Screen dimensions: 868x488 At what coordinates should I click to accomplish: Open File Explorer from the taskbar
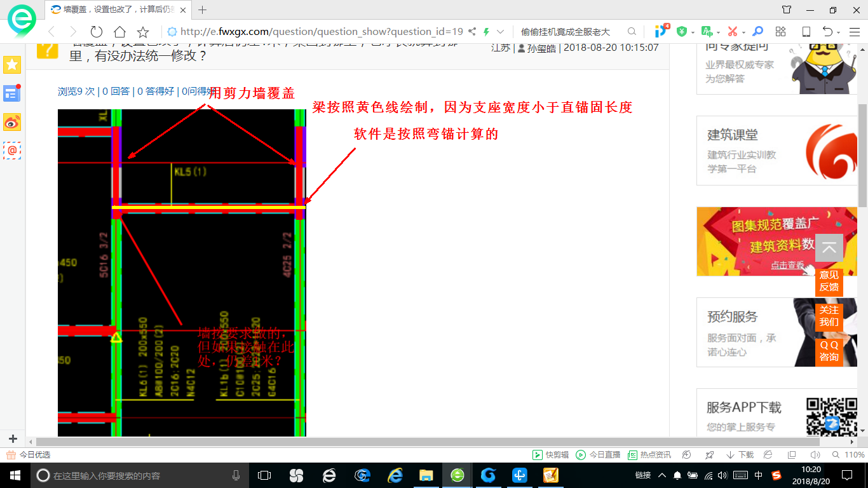(426, 475)
